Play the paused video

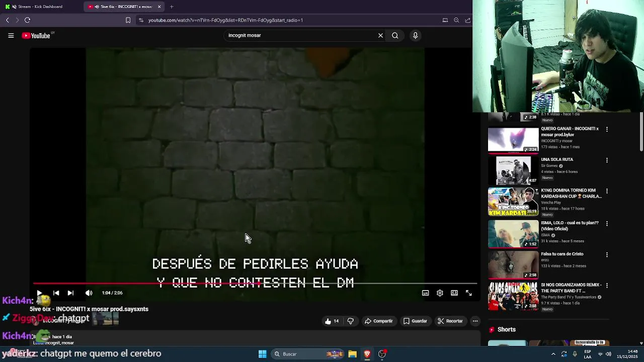[39, 293]
